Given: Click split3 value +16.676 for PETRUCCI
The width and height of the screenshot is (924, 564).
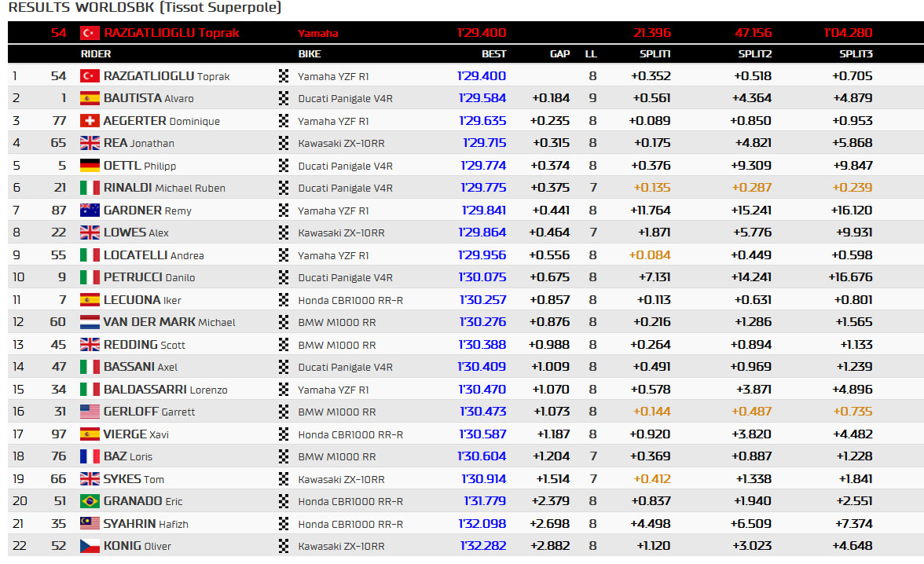Looking at the screenshot, I should tap(850, 277).
